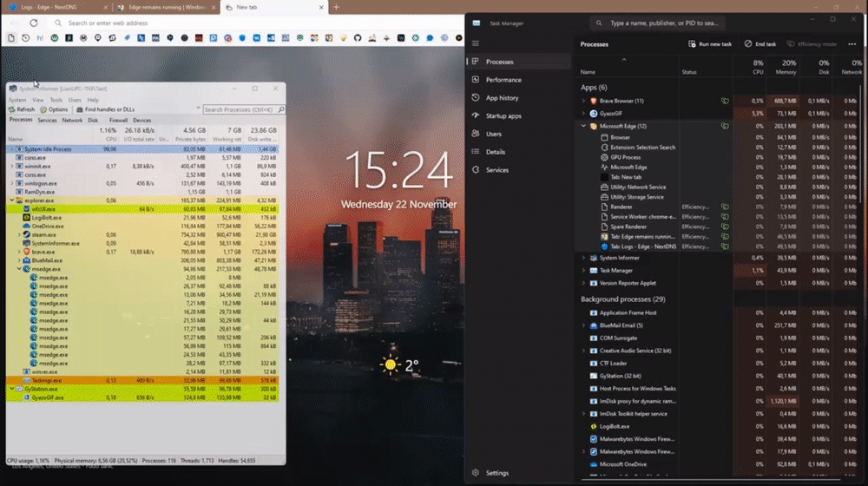Expand GyazoGIF group in Task Manager
Screen dimensions: 868x486
583,114
